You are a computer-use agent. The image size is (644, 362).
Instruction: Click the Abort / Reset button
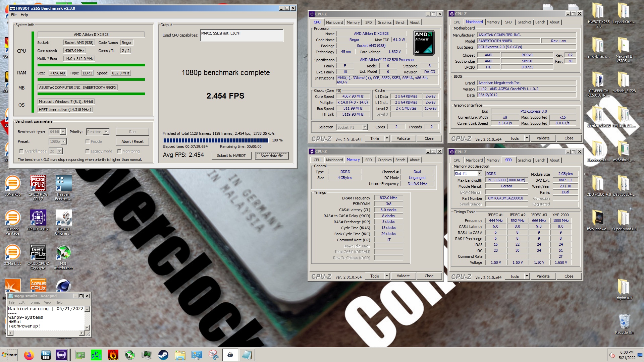132,141
